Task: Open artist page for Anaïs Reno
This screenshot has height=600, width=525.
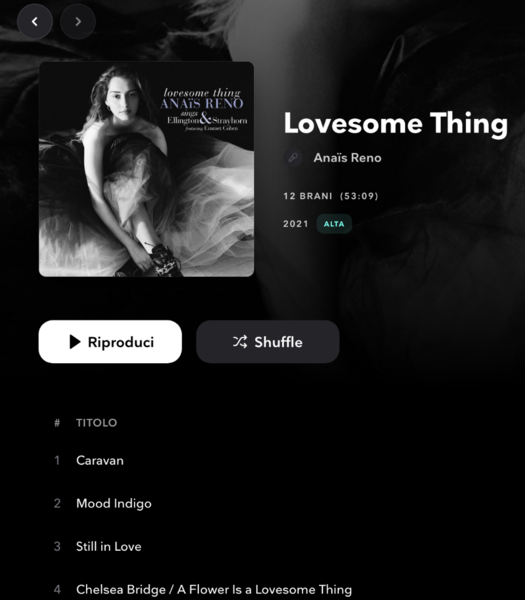Action: point(347,158)
